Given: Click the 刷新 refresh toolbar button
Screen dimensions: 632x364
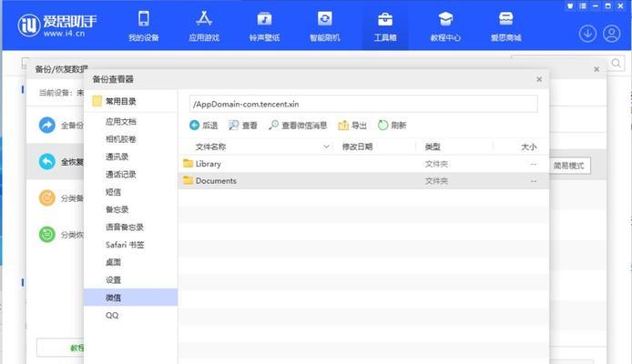Looking at the screenshot, I should coord(392,126).
